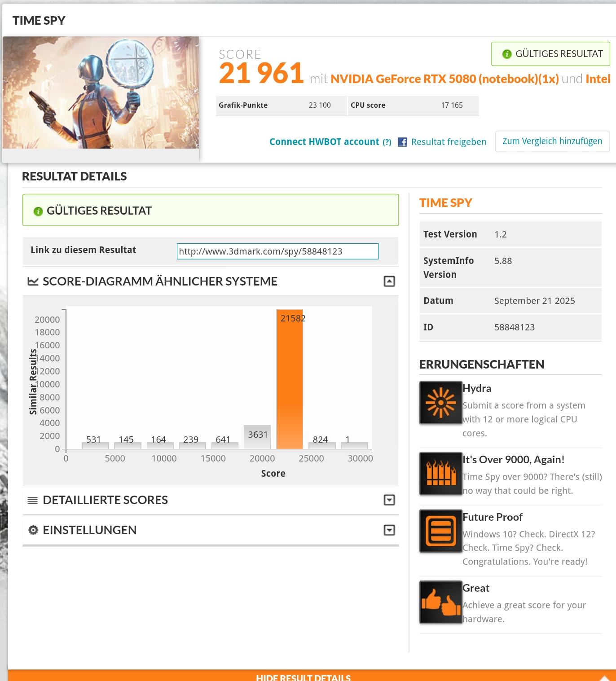Open the Intel processor link
616x681 pixels.
coord(598,79)
